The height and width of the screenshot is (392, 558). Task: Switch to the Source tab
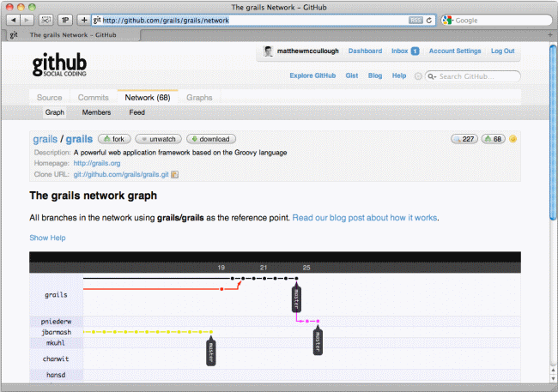pos(50,98)
